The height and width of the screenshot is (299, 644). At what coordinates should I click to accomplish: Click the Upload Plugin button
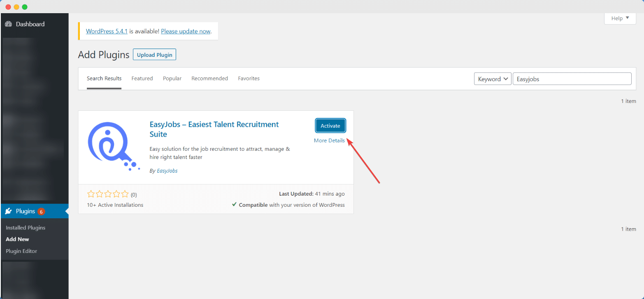pyautogui.click(x=154, y=55)
